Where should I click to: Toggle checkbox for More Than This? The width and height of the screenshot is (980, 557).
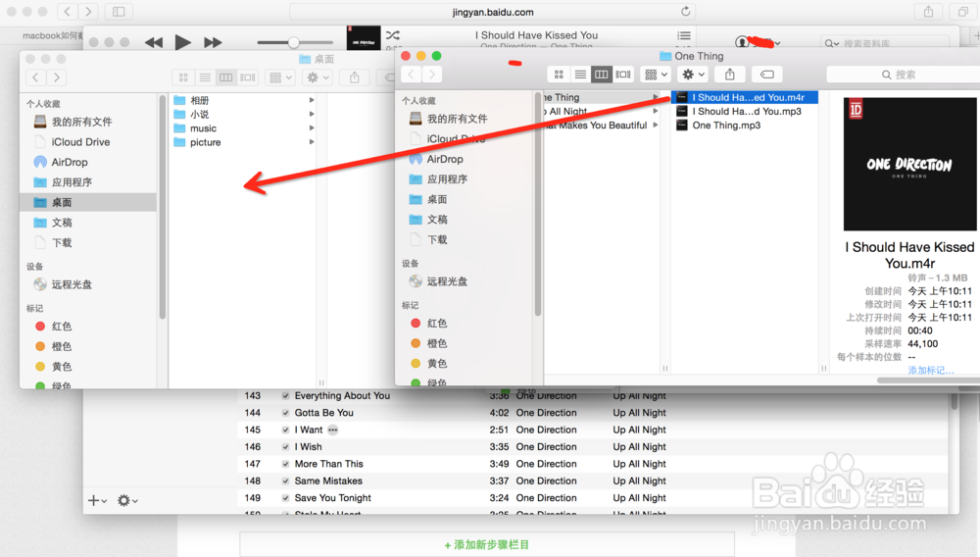285,464
